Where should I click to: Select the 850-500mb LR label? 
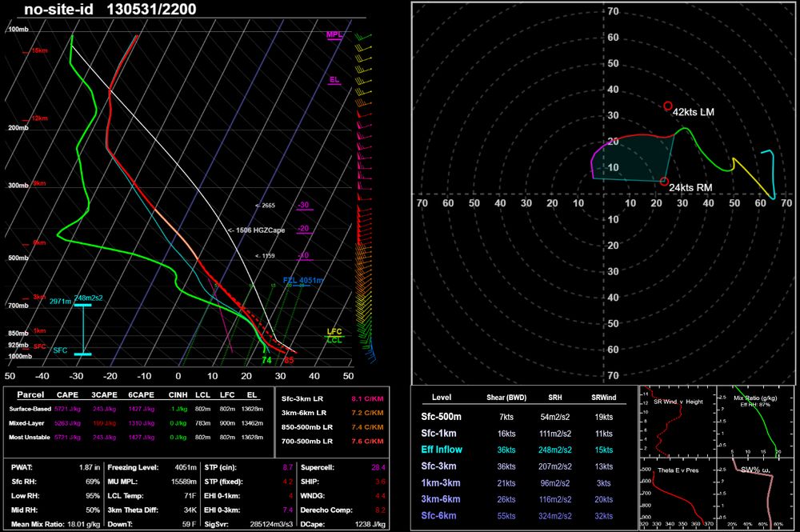click(x=307, y=427)
